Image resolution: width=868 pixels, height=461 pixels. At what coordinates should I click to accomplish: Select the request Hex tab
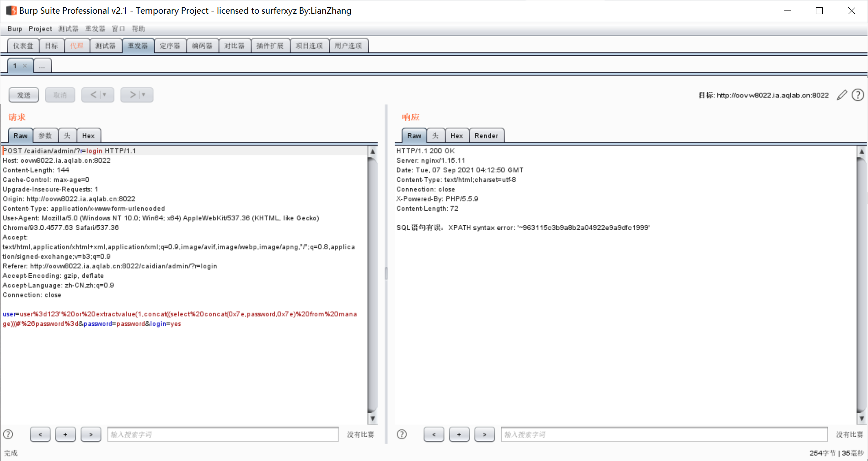click(89, 136)
